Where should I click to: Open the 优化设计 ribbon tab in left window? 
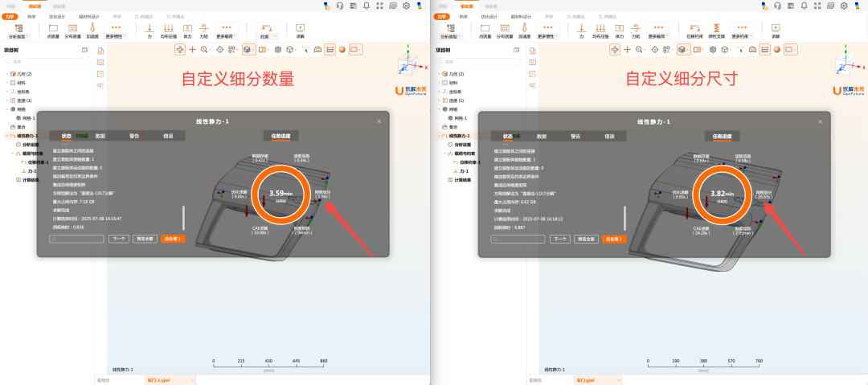tap(55, 16)
